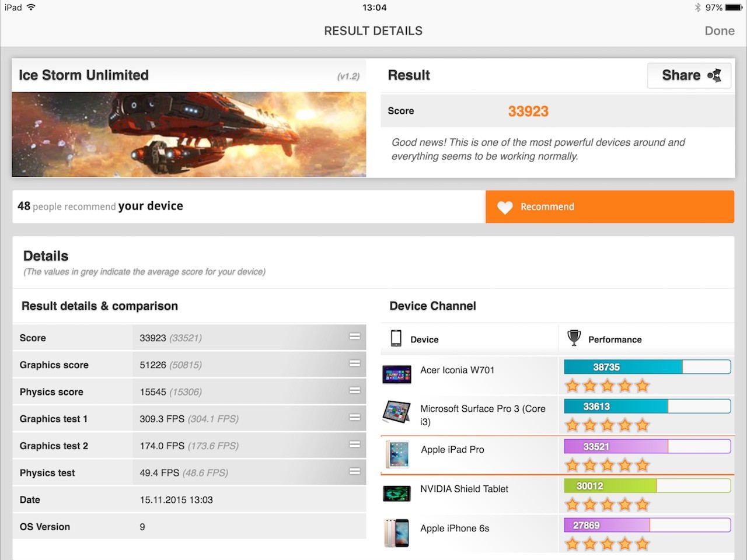Click the phone icon in Device header
This screenshot has width=747, height=560.
coord(396,338)
